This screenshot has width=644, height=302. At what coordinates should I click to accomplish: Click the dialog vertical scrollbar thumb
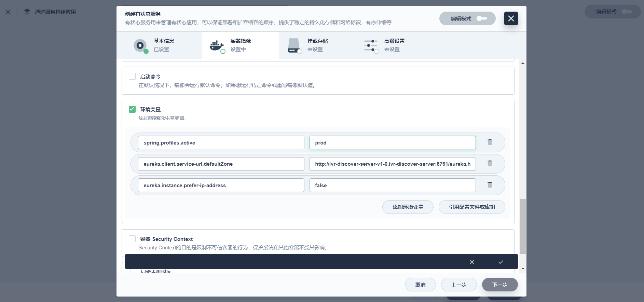click(523, 226)
